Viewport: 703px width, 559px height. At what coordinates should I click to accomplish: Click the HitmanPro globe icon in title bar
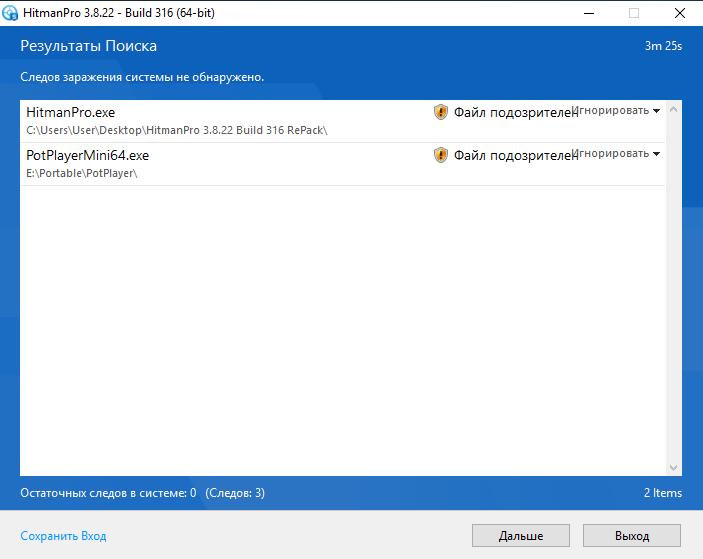click(10, 13)
